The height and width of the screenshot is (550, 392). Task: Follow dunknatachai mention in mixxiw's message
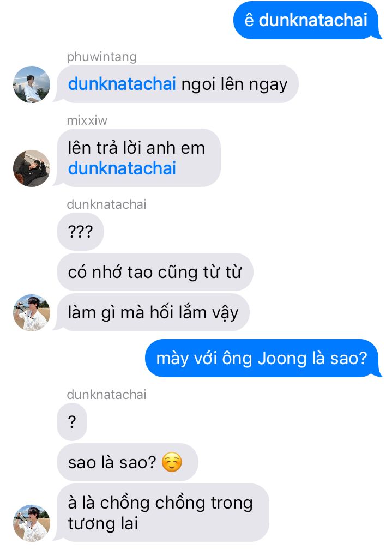pos(122,168)
